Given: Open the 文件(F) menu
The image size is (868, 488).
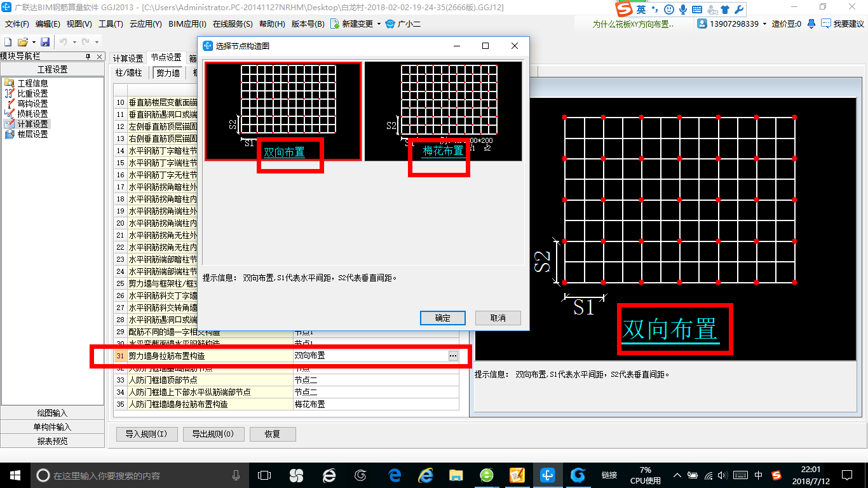Looking at the screenshot, I should click(17, 24).
